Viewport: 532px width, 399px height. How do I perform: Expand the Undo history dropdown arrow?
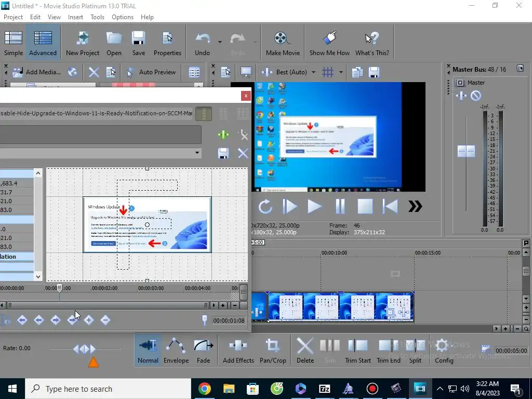pos(220,42)
